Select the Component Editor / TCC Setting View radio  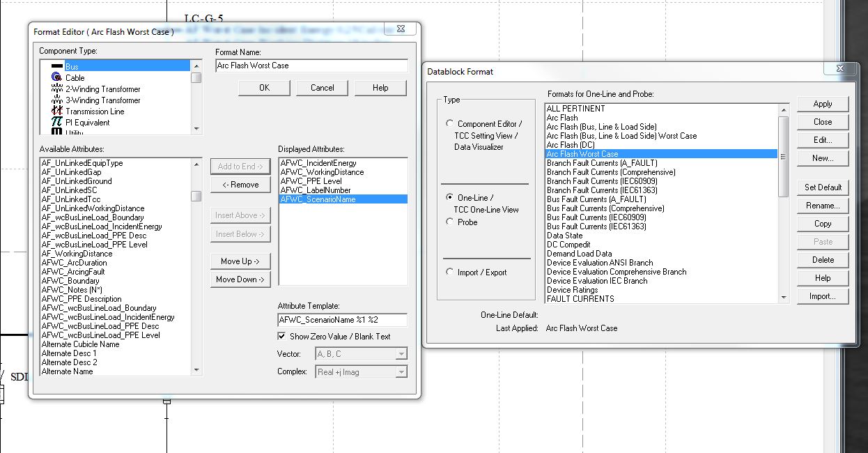(449, 123)
